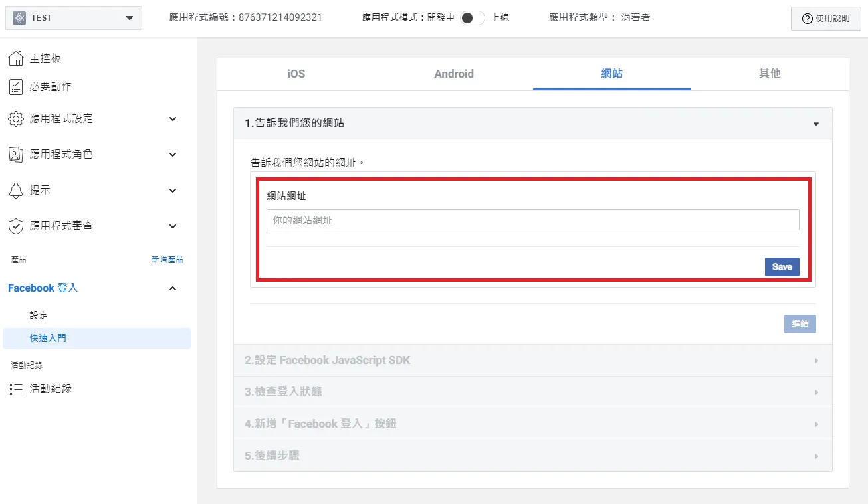Click Facebook 登入 product heading

(x=43, y=288)
